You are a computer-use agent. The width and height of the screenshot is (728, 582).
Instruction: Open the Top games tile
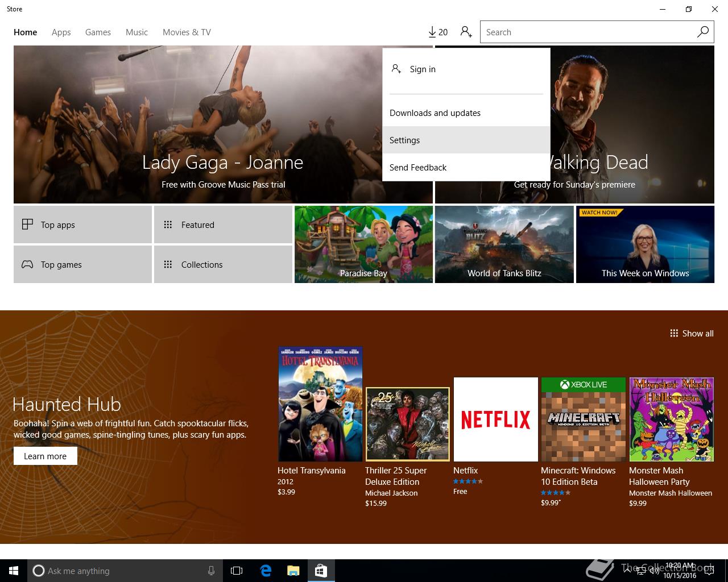click(x=82, y=264)
